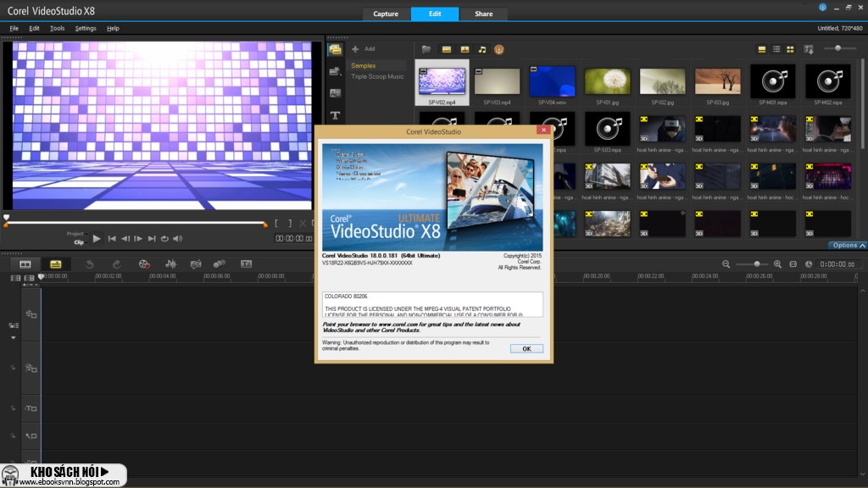Click the Redo icon above the timeline
Image resolution: width=868 pixels, height=488 pixels.
118,264
